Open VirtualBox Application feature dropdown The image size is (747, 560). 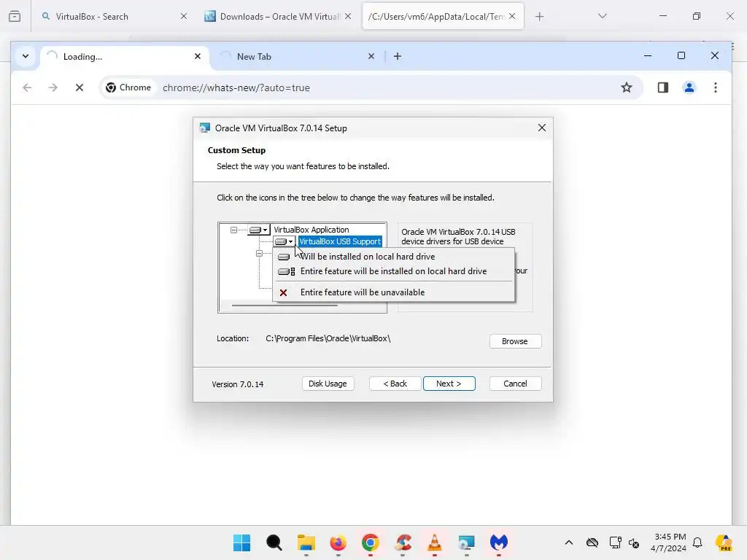259,230
